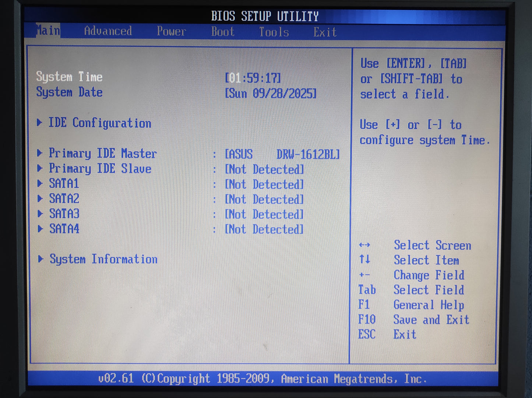This screenshot has height=398, width=532.
Task: Click the arrow icon beside SATA3
Action: point(40,214)
